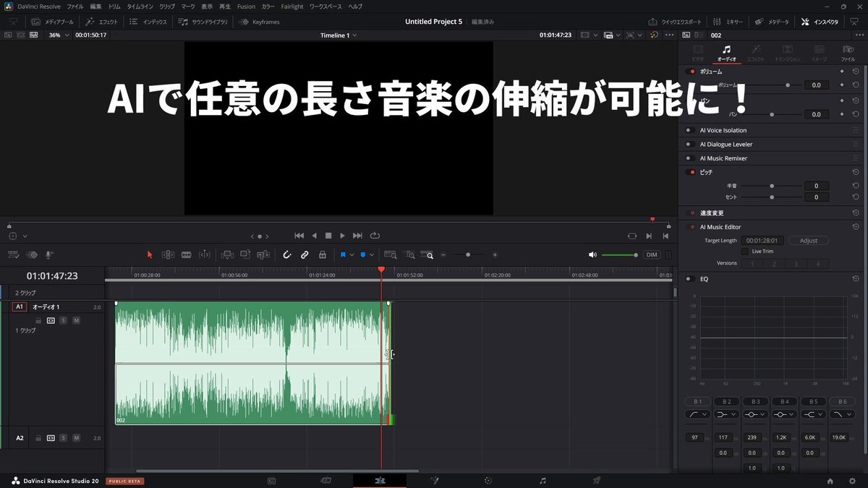868x488 pixels.
Task: Solo the オーディオ 1 track
Action: click(x=64, y=320)
